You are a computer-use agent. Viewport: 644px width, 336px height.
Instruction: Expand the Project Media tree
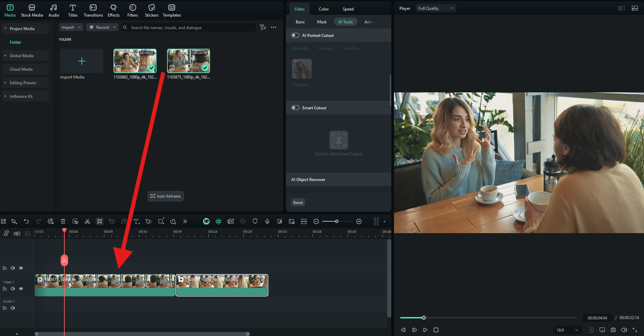point(5,29)
